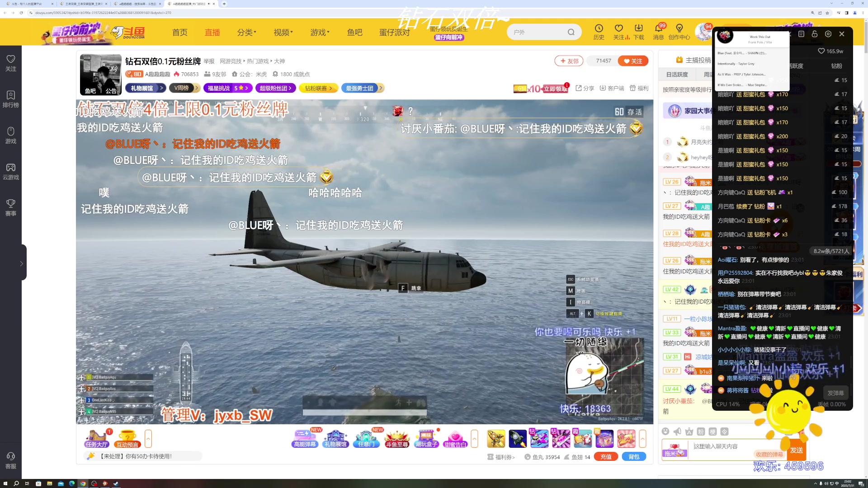868x488 pixels.
Task: Toggle the heart like counter 165.9w
Action: point(830,51)
